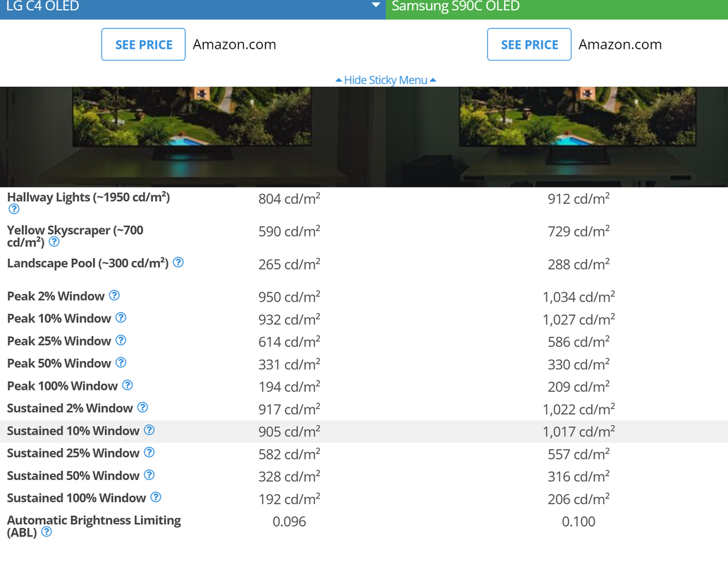
Task: Open Amazon.com link under Samsung S90C
Action: coord(620,44)
